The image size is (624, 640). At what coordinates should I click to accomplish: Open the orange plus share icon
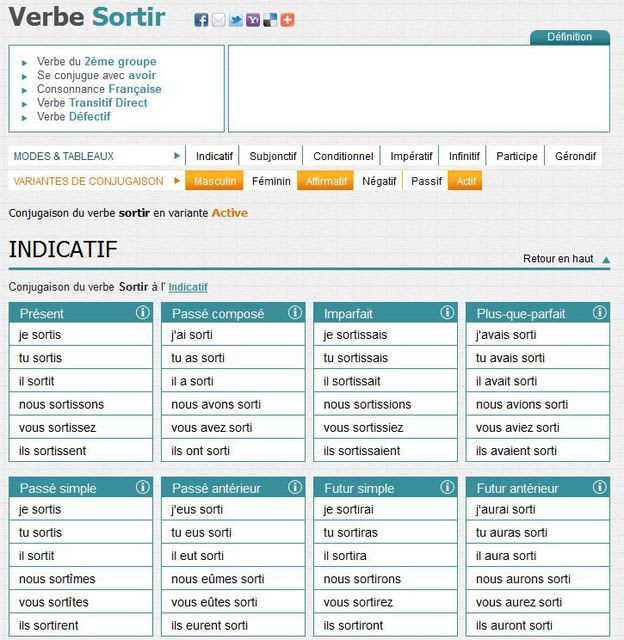click(x=287, y=20)
